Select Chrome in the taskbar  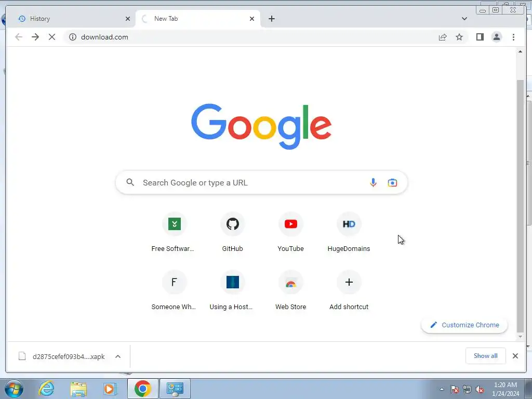(142, 389)
